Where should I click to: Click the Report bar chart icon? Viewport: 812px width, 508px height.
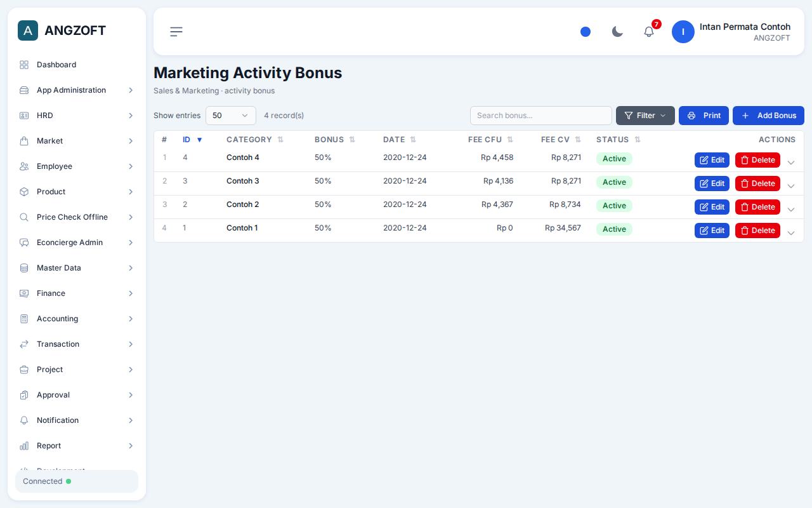click(x=24, y=446)
